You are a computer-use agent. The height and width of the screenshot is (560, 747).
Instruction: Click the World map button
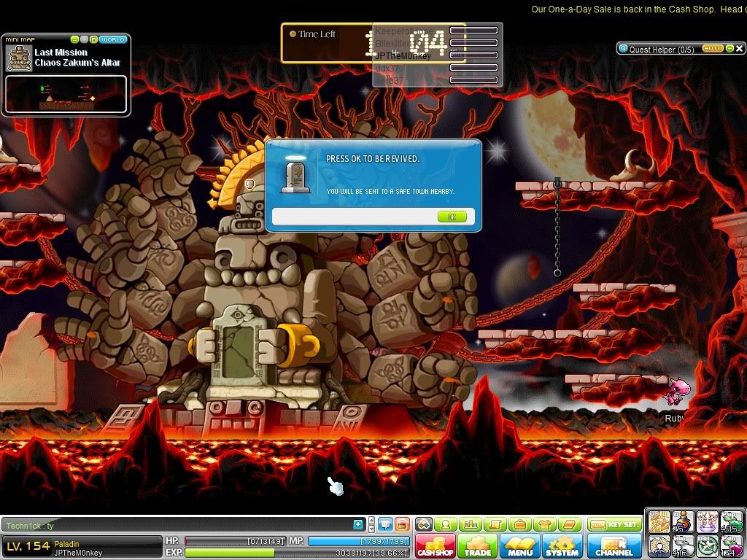(x=113, y=39)
